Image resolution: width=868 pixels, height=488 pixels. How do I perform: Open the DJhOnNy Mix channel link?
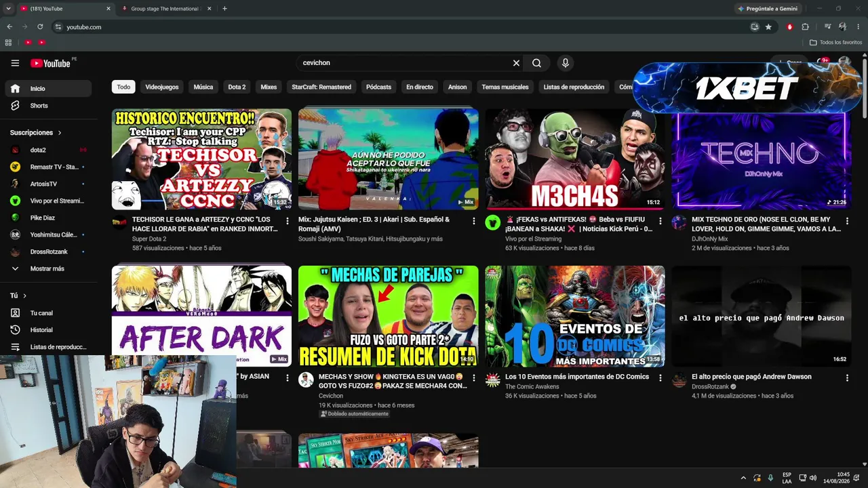709,239
